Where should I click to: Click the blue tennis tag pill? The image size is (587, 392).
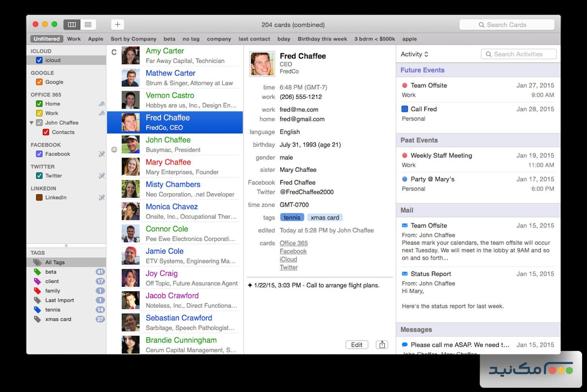(x=292, y=218)
